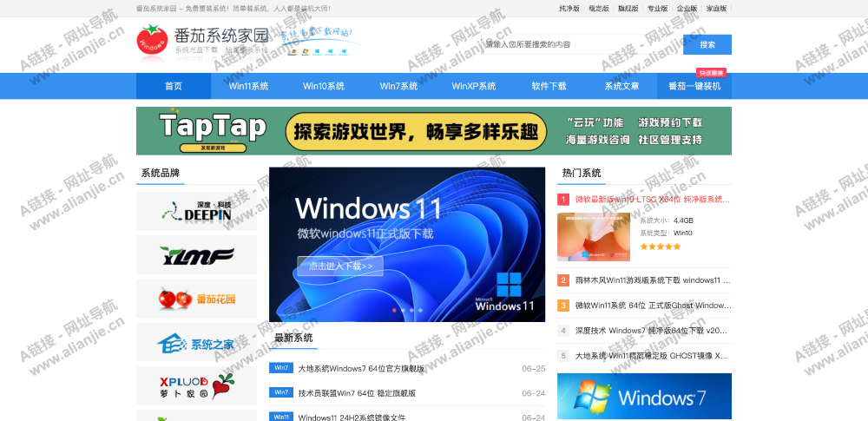Open the Win11系统 nav tab

tap(248, 86)
